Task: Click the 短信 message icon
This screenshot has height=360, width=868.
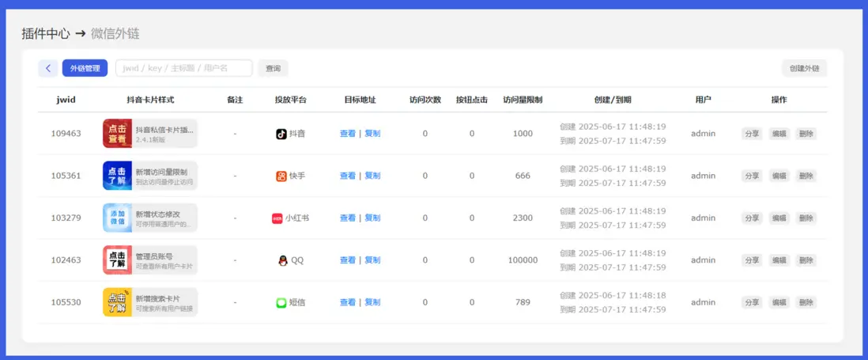Action: tap(281, 302)
